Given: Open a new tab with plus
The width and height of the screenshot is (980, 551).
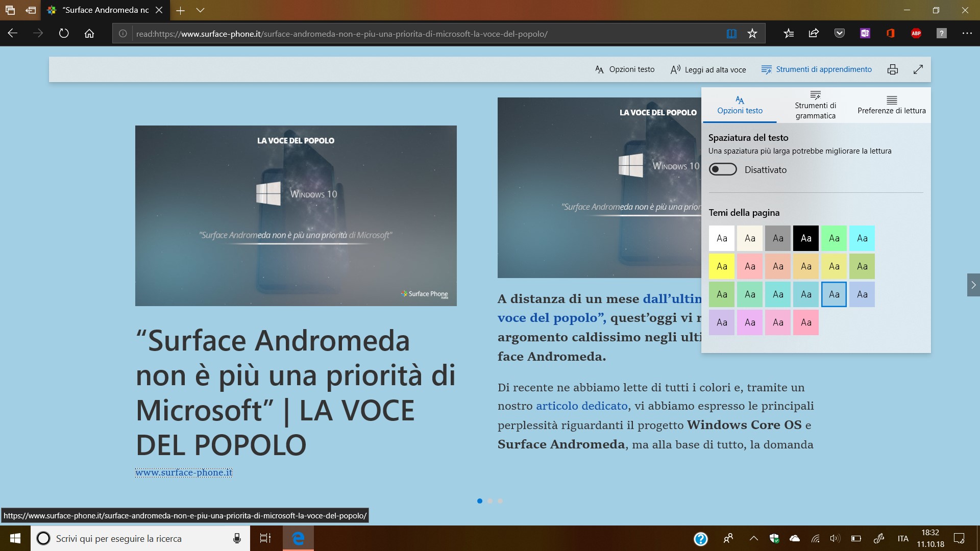Looking at the screenshot, I should [180, 10].
